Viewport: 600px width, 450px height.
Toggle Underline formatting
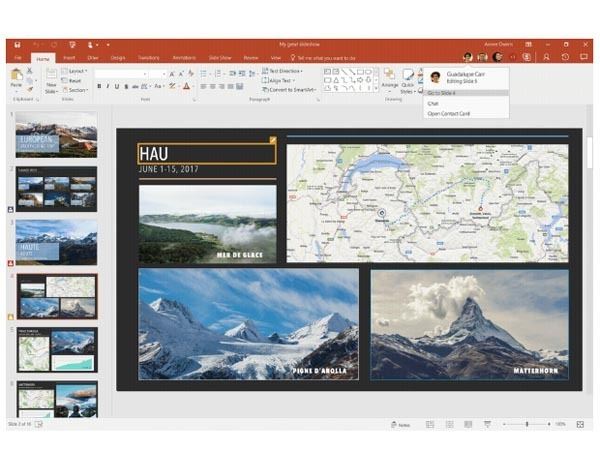tap(117, 86)
